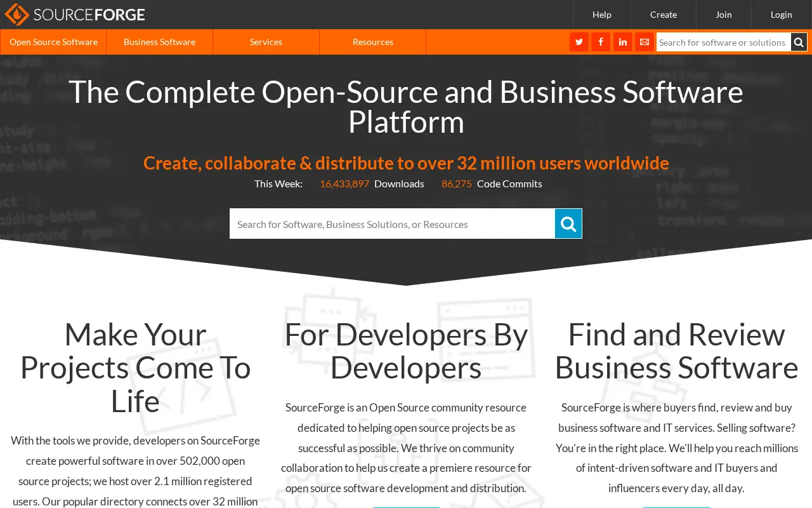Open the Open Source Software menu

pos(53,42)
